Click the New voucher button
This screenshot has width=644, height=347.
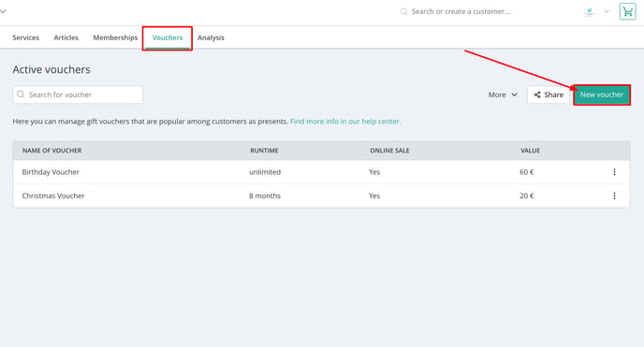pyautogui.click(x=602, y=94)
